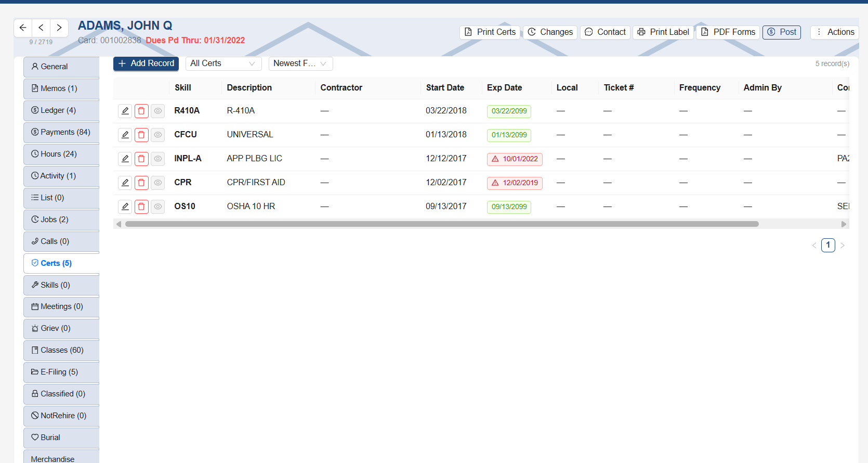
Task: Go to previous member record chevron
Action: [41, 28]
